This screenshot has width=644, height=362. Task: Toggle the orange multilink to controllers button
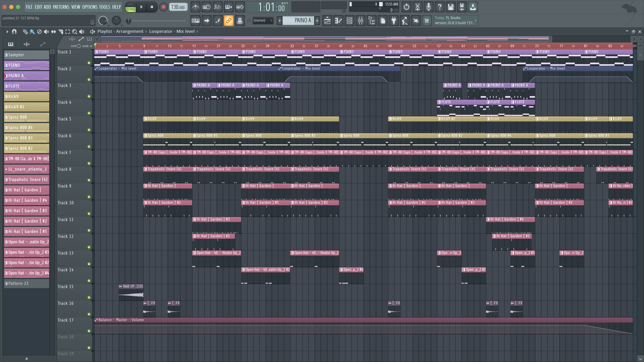tap(229, 21)
